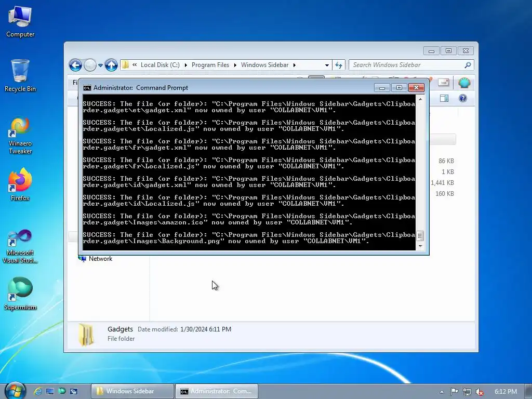Open Explorer help with question mark icon
532x399 pixels.
coord(463,98)
